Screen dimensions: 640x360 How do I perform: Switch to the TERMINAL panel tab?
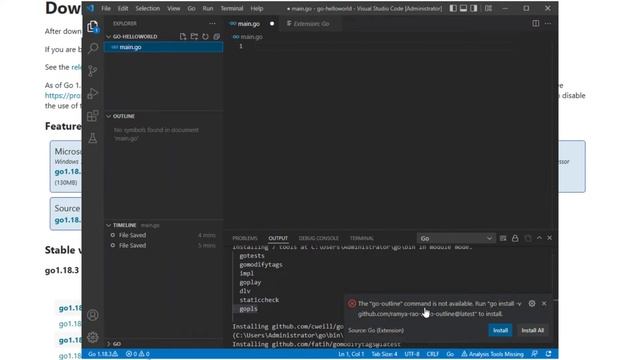[362, 238]
